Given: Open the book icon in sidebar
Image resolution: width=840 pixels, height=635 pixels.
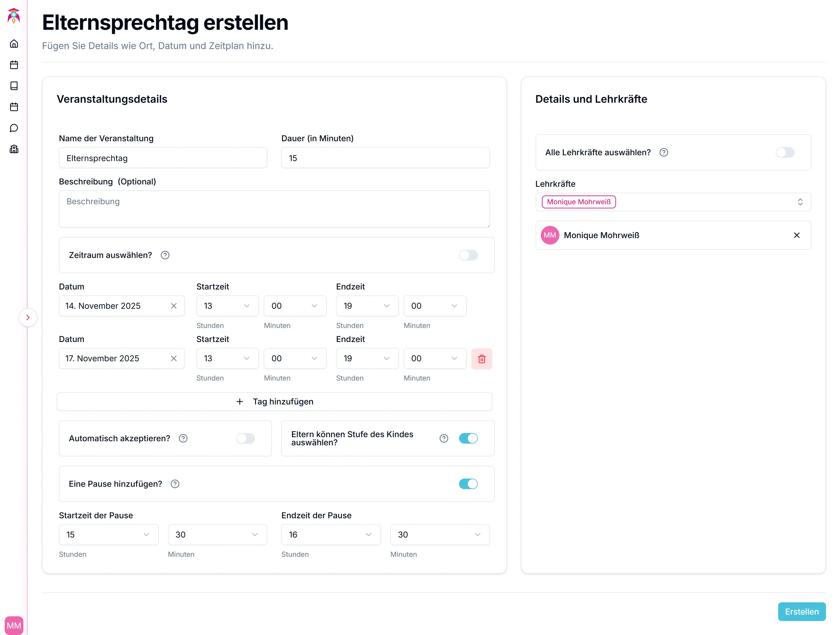Looking at the screenshot, I should 14,86.
